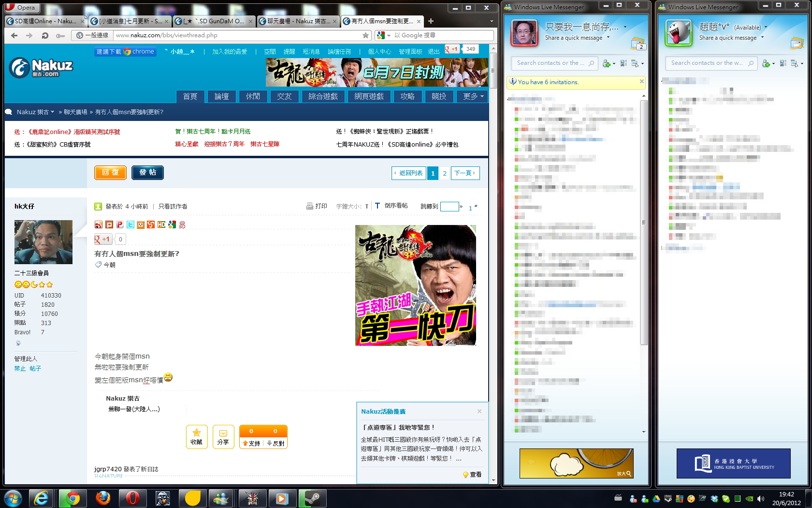
Task: Click 查看 in promotion popup
Action: (x=472, y=475)
